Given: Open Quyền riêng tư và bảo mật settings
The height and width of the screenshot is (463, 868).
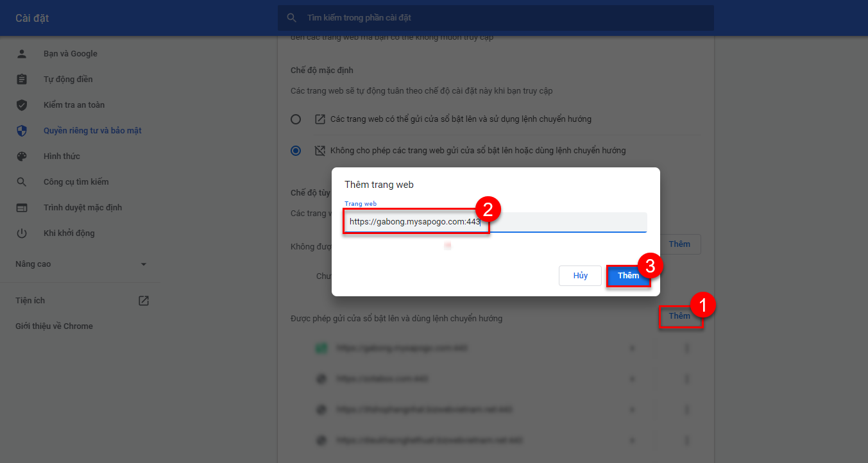Looking at the screenshot, I should coord(92,131).
